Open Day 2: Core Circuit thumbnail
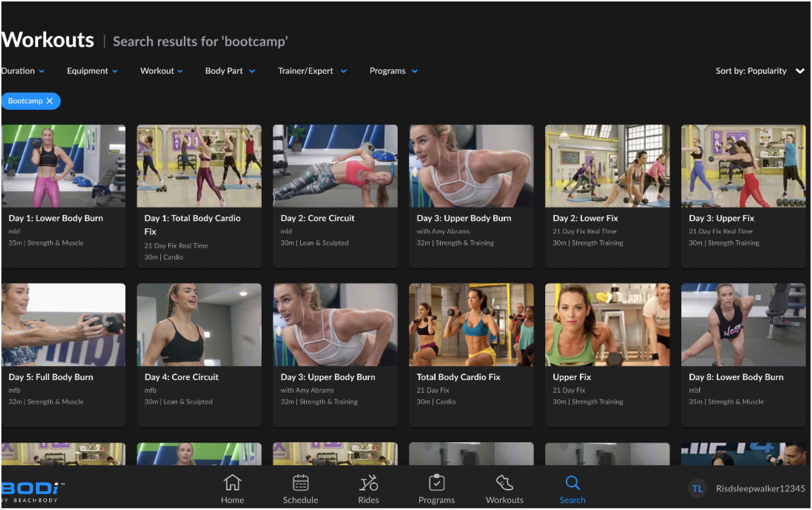This screenshot has width=812, height=510. pos(335,166)
